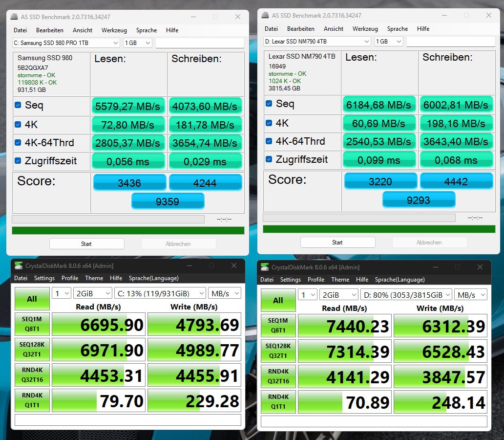Run All tests in D: CrystalDiskMark window
This screenshot has width=504, height=440.
click(278, 300)
